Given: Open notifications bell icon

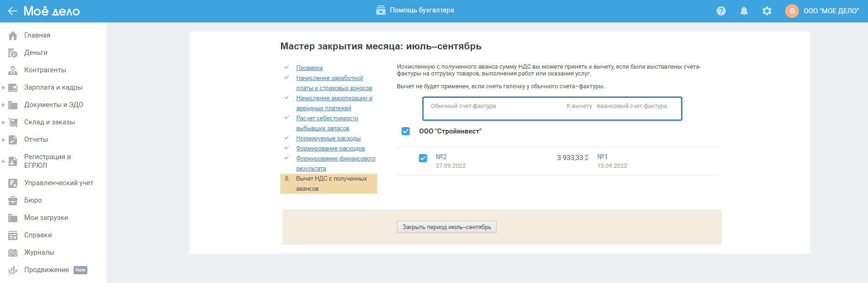Looking at the screenshot, I should click(744, 11).
